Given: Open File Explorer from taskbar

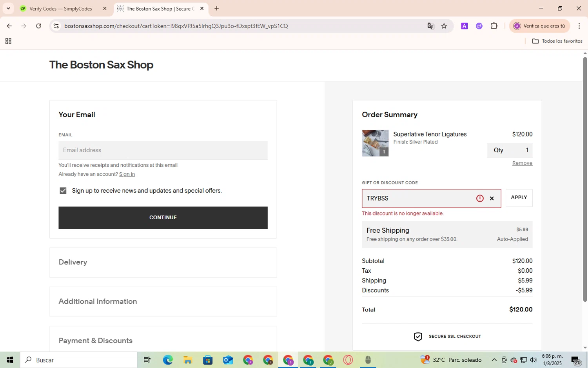Looking at the screenshot, I should (x=188, y=360).
